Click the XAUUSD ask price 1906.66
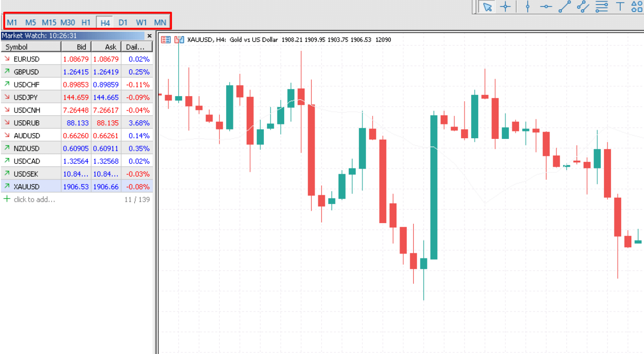 106,186
